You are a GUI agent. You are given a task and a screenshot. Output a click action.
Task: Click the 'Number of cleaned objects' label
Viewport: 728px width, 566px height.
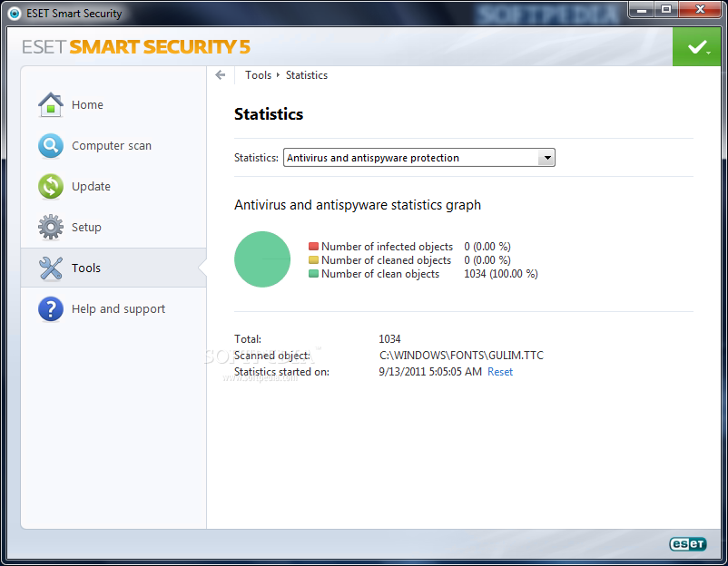click(386, 260)
